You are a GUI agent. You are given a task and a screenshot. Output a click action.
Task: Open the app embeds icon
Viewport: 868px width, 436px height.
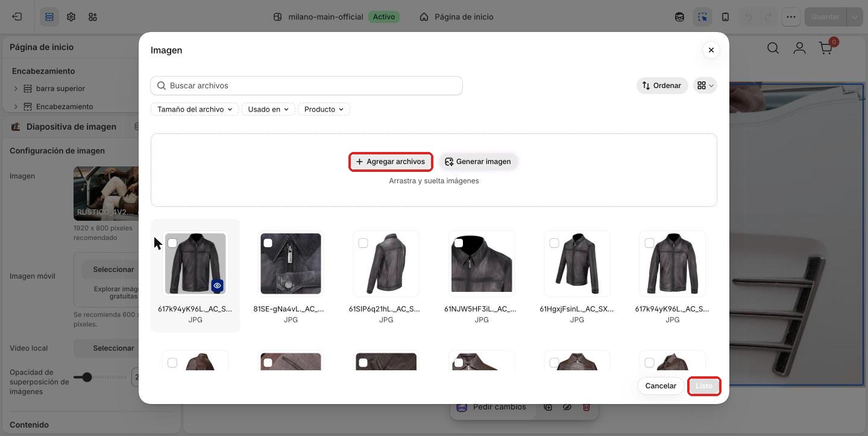(x=93, y=17)
